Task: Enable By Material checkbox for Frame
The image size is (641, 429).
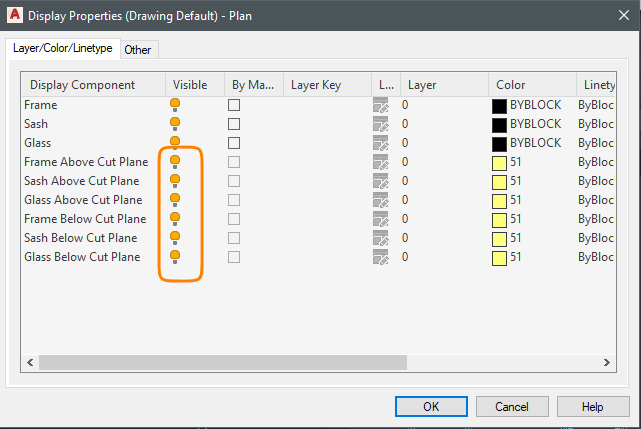Action: (x=234, y=105)
